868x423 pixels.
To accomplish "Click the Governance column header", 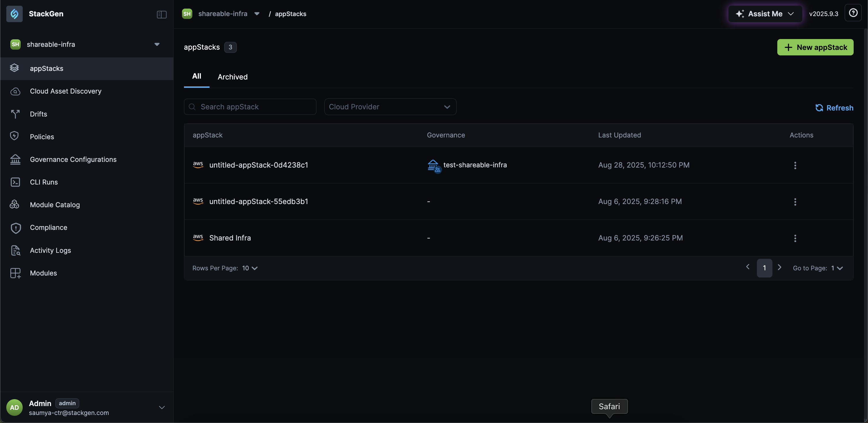I will tap(446, 135).
